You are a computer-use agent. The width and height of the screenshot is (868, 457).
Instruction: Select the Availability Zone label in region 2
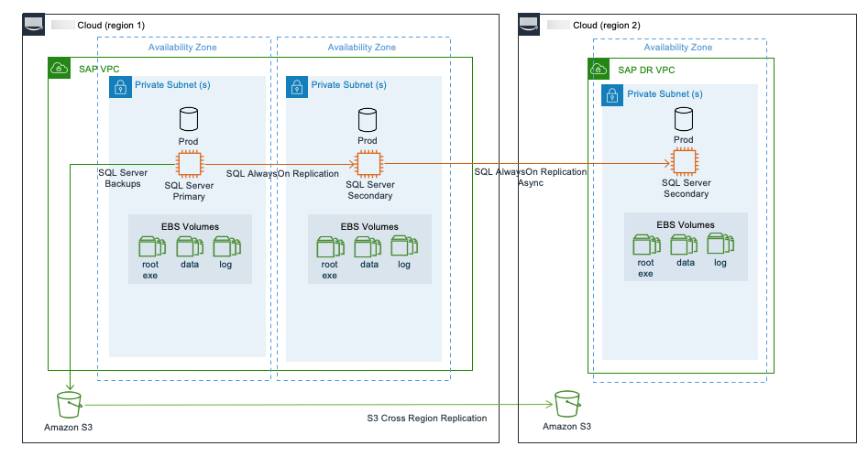pyautogui.click(x=677, y=47)
